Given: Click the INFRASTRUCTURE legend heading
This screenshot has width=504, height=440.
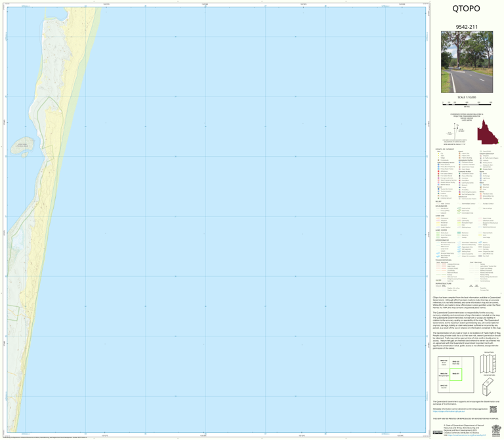Looking at the screenshot, I should coord(442,283).
